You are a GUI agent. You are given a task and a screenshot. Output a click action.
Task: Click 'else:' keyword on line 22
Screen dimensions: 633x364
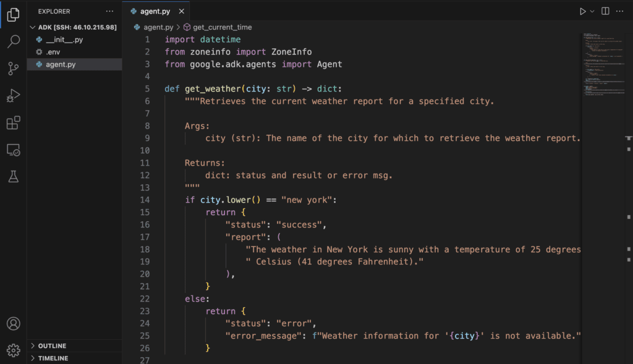tap(197, 298)
